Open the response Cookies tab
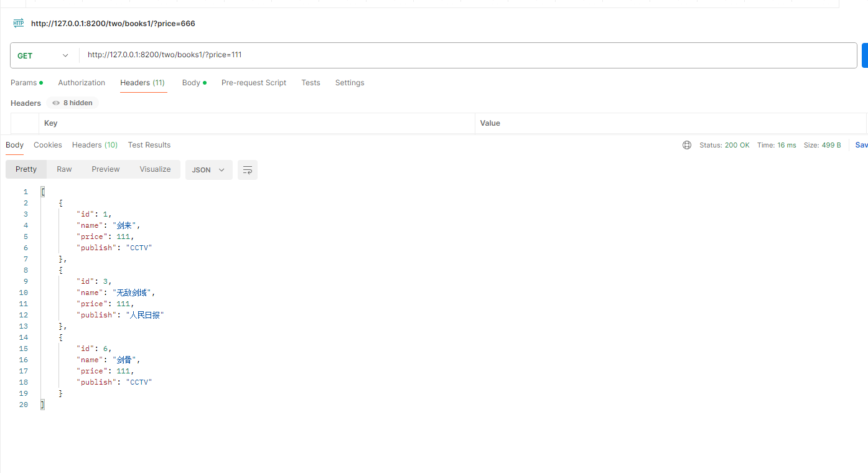 [48, 145]
